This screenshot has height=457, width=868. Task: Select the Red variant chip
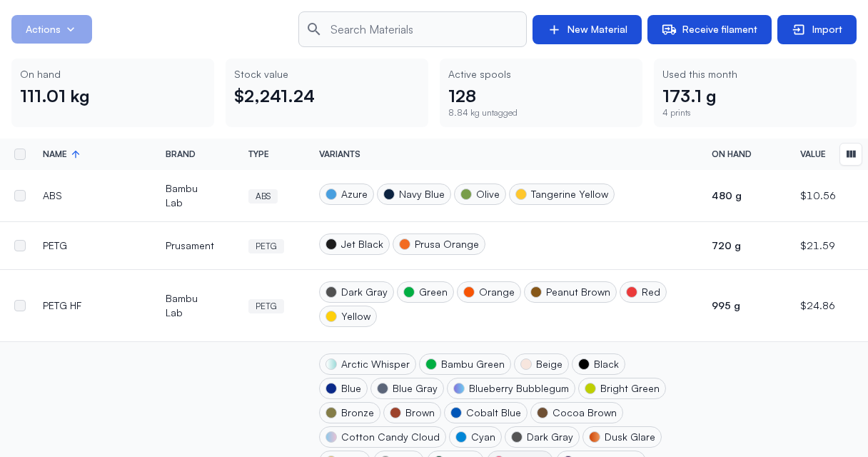[643, 292]
